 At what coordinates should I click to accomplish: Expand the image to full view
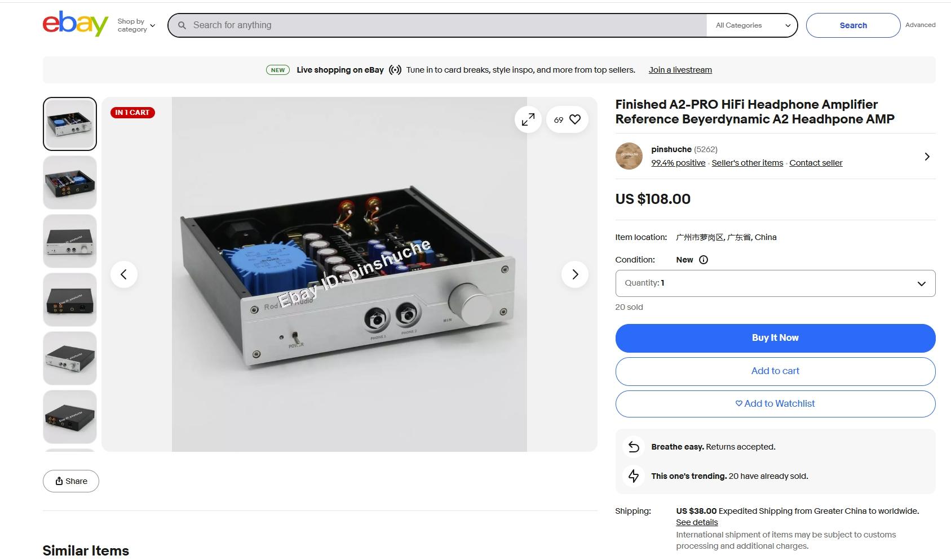click(528, 119)
